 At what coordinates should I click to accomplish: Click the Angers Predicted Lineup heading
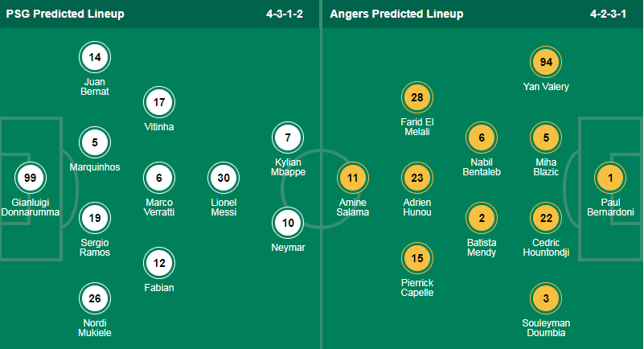396,14
